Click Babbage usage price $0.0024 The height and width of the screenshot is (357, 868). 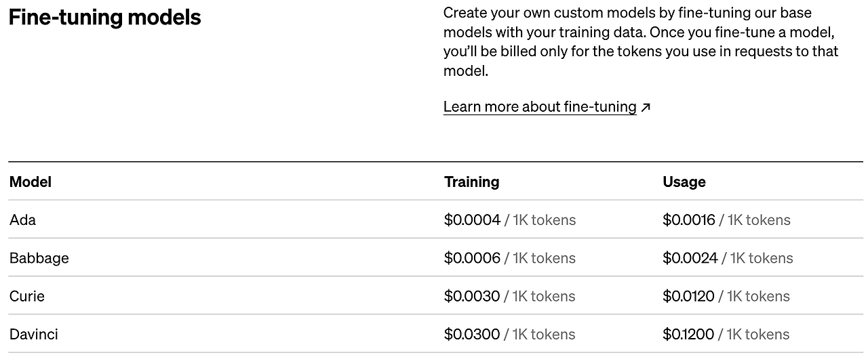pyautogui.click(x=690, y=258)
